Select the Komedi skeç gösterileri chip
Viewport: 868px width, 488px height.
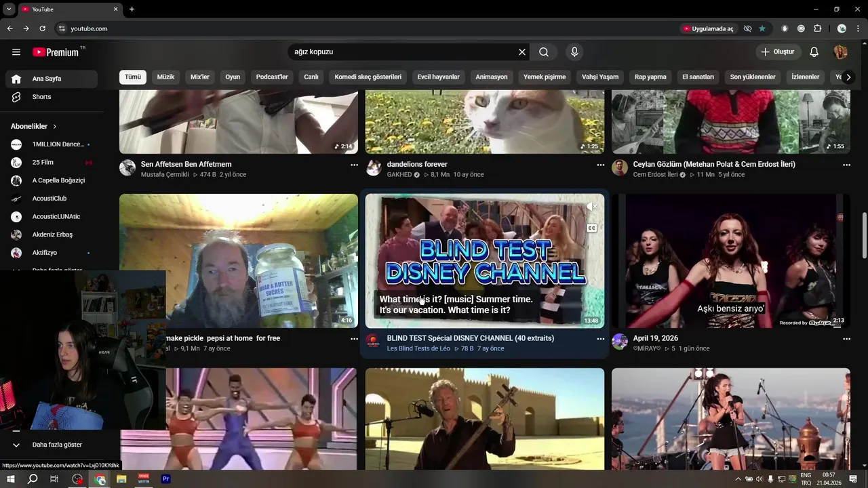tap(368, 77)
